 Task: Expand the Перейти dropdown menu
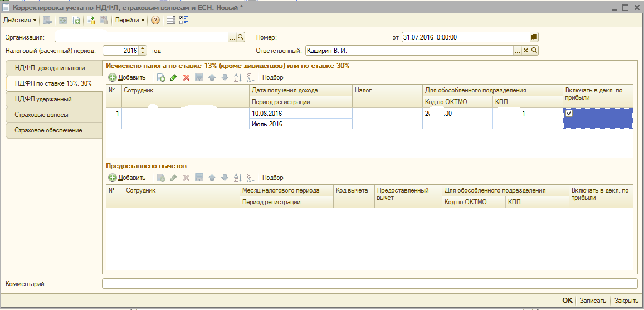coord(129,20)
